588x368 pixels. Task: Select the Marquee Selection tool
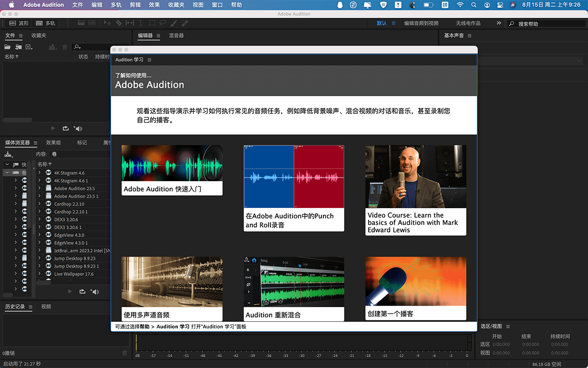pos(152,23)
